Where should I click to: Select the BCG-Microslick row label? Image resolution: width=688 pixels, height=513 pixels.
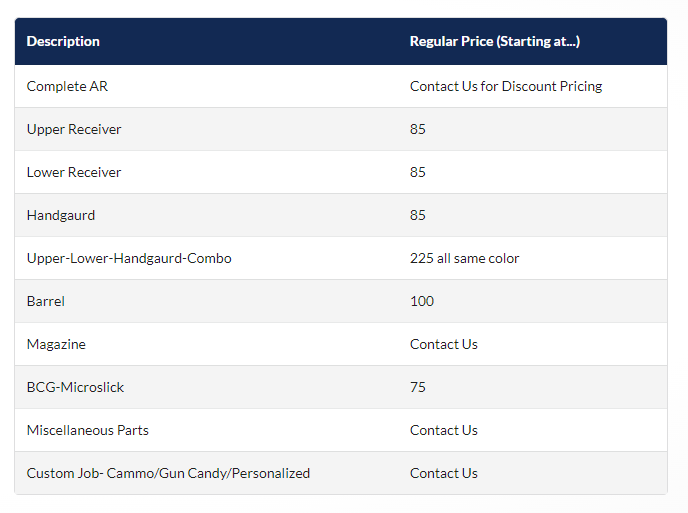coord(76,387)
